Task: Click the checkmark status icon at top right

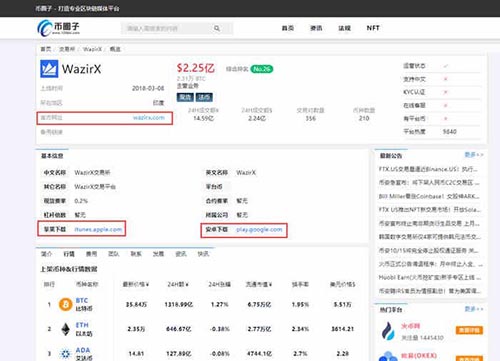Action: tap(446, 66)
